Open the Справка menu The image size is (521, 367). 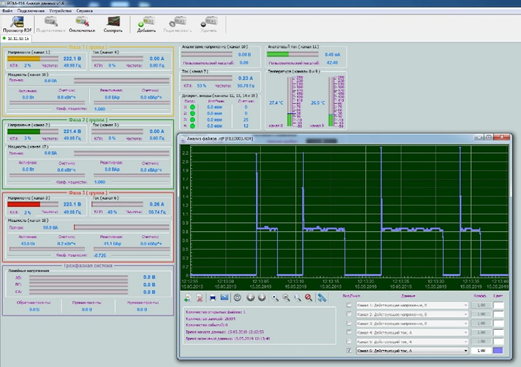84,11
